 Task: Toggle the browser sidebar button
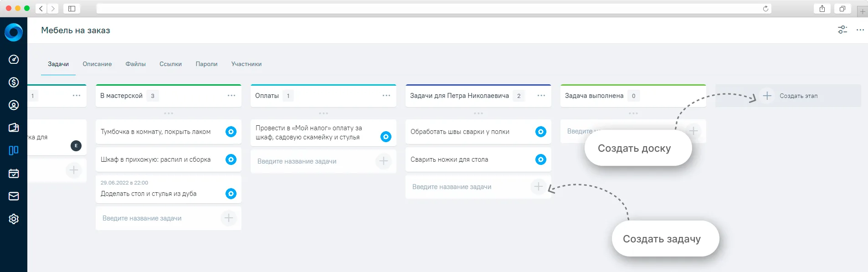coord(72,9)
